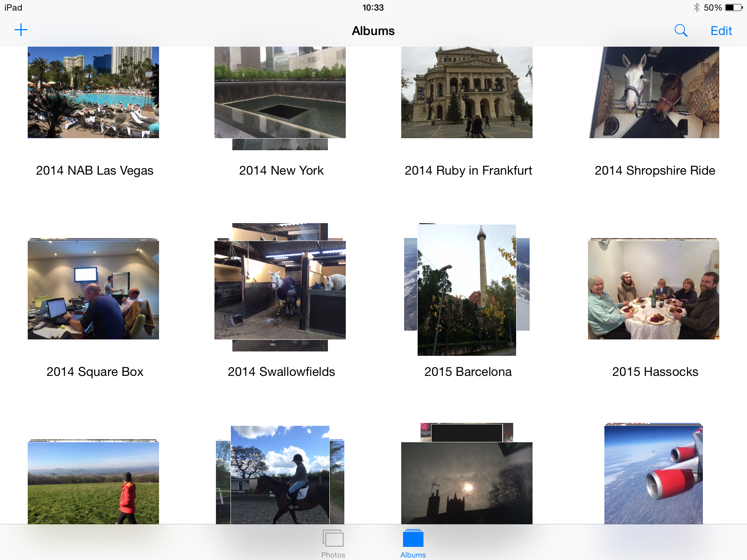
Task: Open the 2014 Shropshire Ride album
Action: [x=654, y=92]
